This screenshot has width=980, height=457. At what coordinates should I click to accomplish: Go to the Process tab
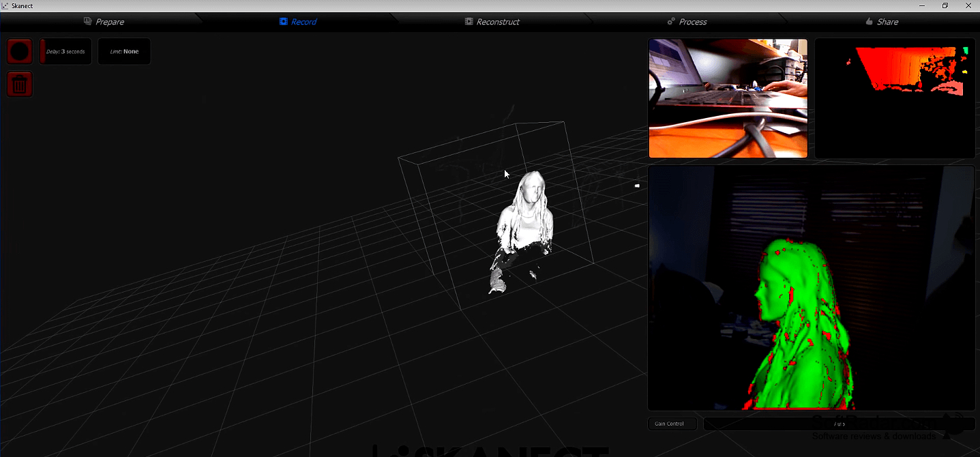coord(687,22)
